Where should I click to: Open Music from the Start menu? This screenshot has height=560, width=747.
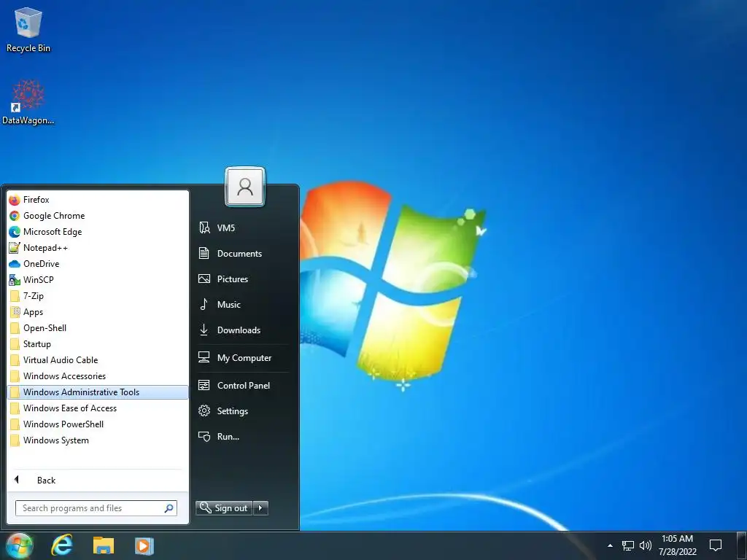coord(244,305)
